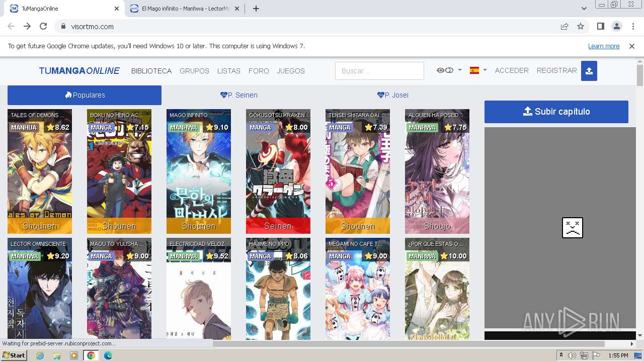Click the ACCEDER link
Viewport: 644px width, 362px height.
click(x=512, y=70)
